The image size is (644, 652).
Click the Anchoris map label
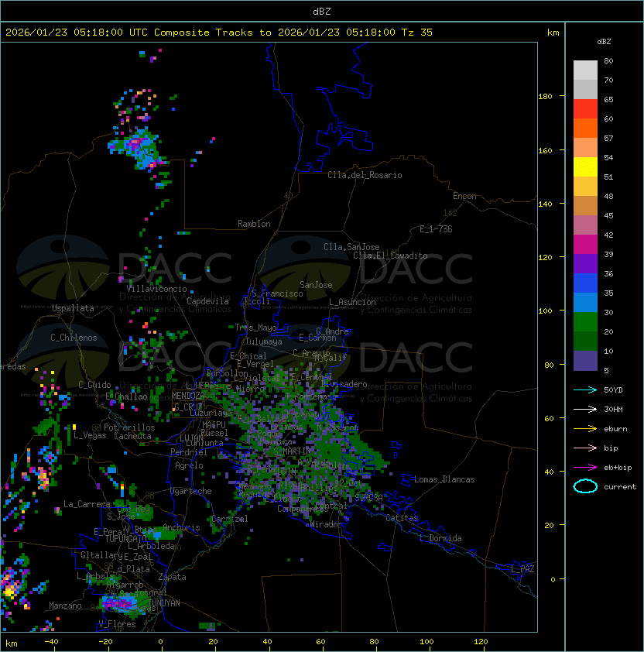(181, 527)
